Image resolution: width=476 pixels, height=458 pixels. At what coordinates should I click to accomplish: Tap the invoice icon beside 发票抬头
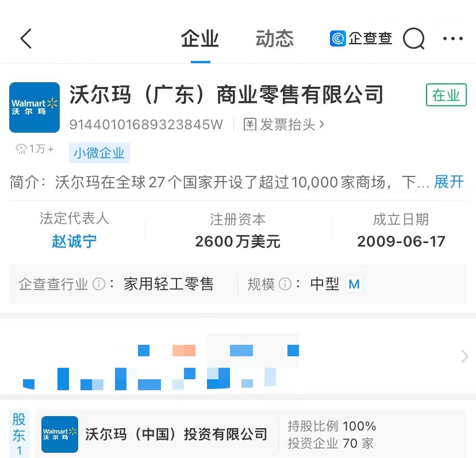(x=250, y=125)
